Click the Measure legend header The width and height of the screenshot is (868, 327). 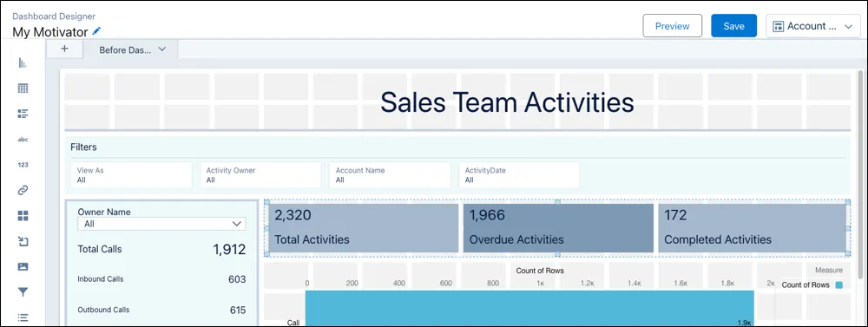[829, 270]
